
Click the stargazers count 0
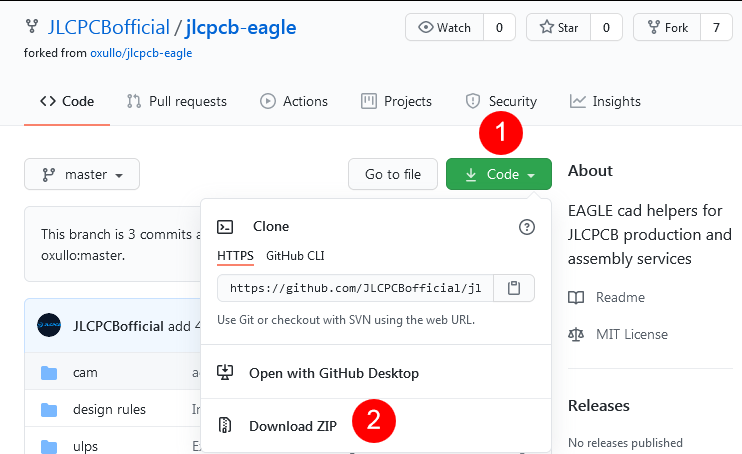click(606, 27)
